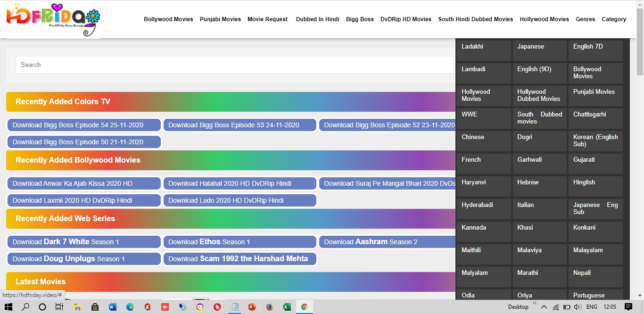Open the Windows Start menu
This screenshot has width=644, height=314.
[x=8, y=307]
